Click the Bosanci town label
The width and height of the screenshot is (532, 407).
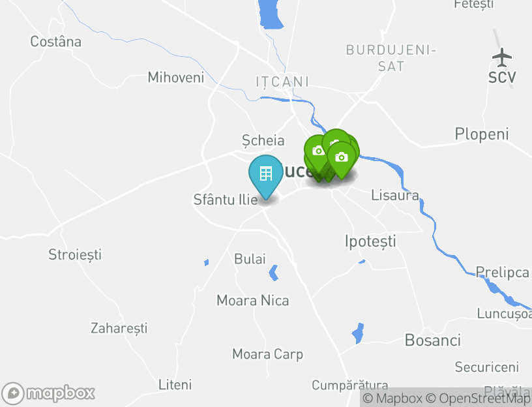pos(433,340)
